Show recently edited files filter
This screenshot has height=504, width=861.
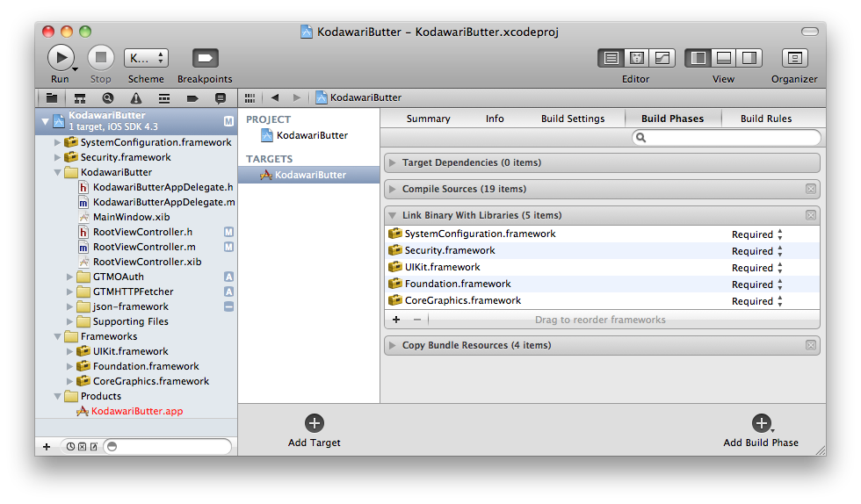pyautogui.click(x=71, y=447)
